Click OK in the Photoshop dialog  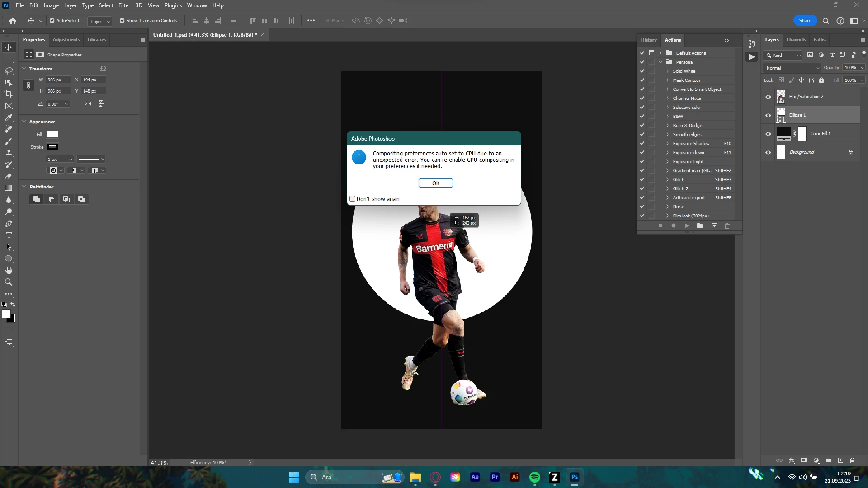click(435, 183)
